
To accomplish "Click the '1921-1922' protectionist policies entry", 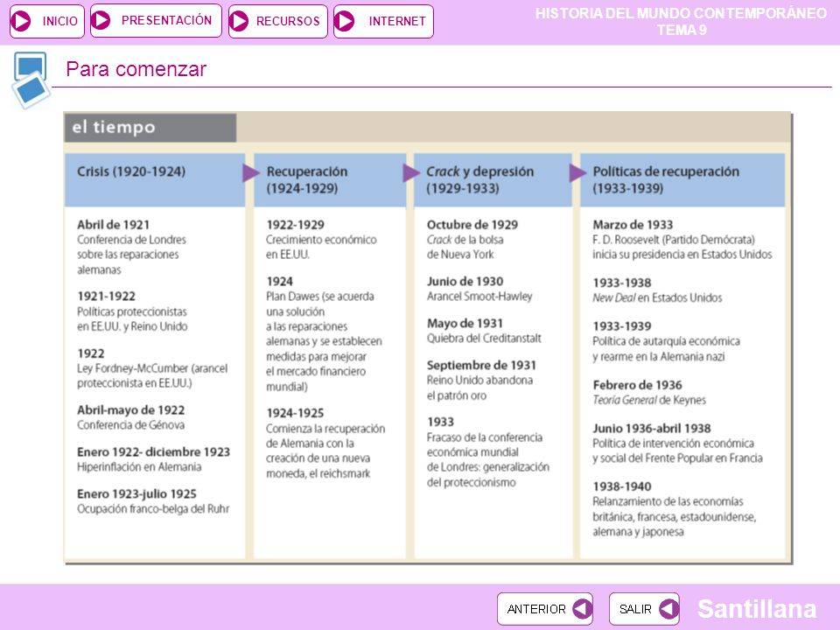I will point(106,297).
